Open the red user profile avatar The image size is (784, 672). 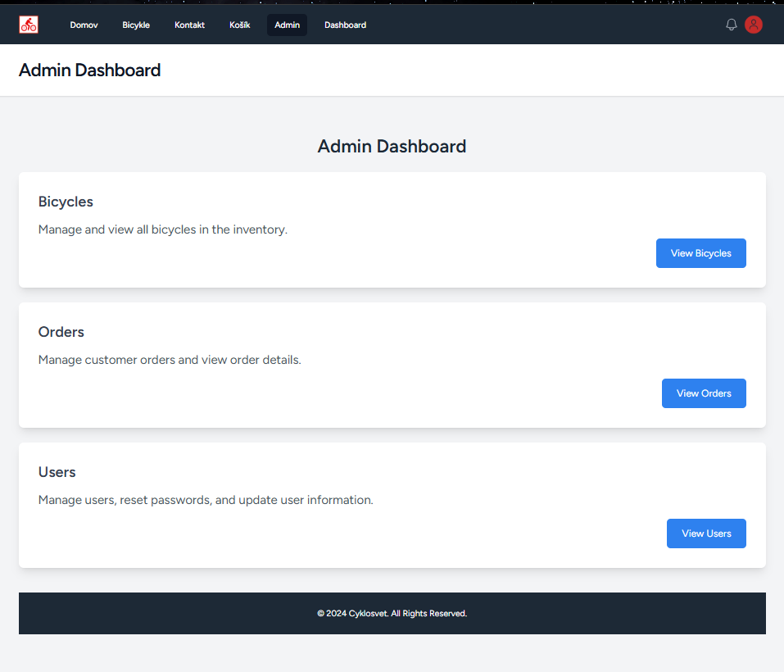tap(753, 25)
